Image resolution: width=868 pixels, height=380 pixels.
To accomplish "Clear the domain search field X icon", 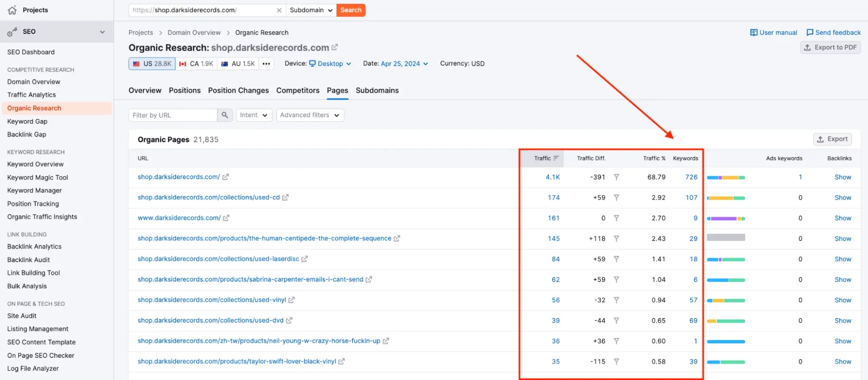I will click(x=279, y=10).
